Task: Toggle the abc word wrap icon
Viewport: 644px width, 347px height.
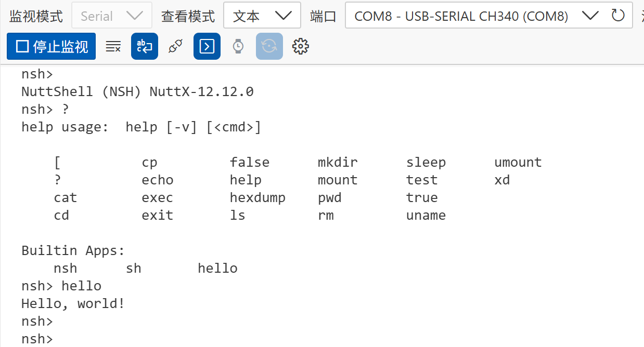Action: [x=144, y=47]
